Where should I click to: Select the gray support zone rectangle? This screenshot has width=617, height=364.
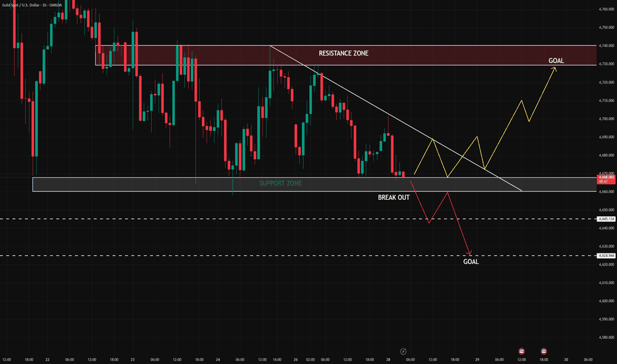[x=314, y=185]
